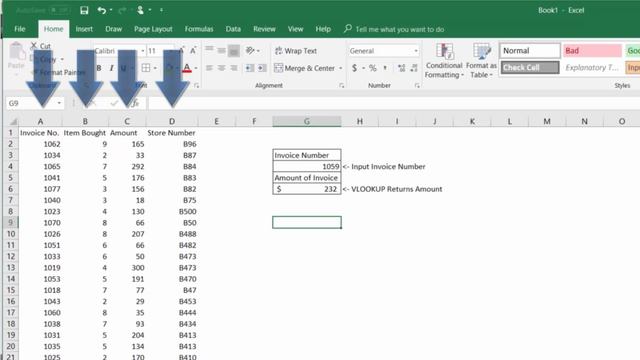The image size is (640, 360).
Task: Expand the accounting format dropdown arrow
Action: click(363, 68)
